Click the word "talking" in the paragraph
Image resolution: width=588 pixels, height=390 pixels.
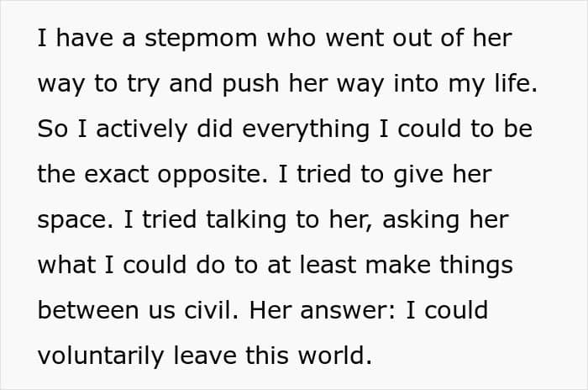pyautogui.click(x=246, y=220)
